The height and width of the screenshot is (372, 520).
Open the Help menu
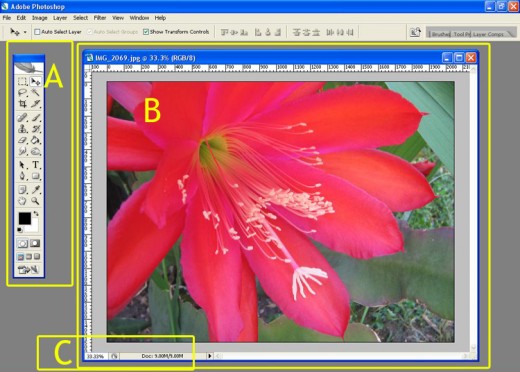click(160, 18)
